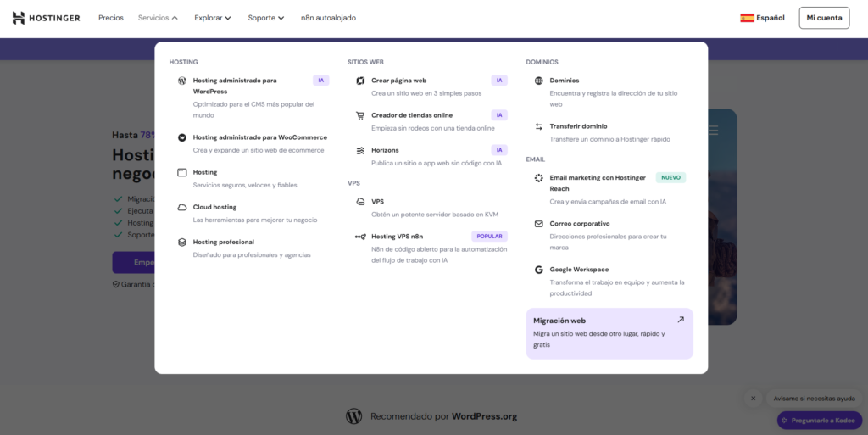This screenshot has height=435, width=868.
Task: Click the WooCommerce hosting icon
Action: [182, 137]
